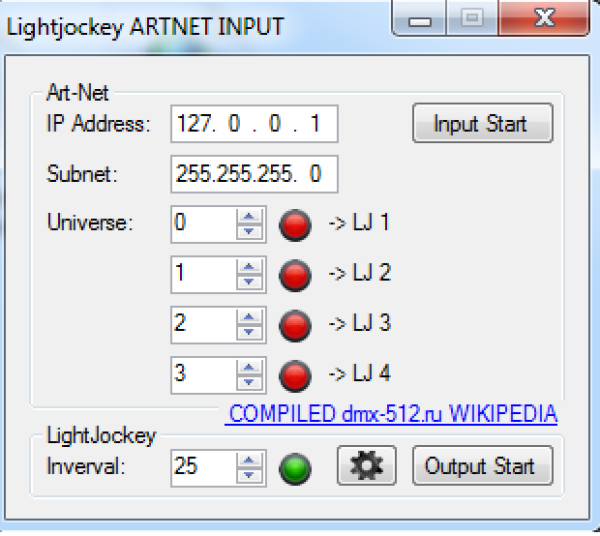Increase the first Universe value with up arrow

click(248, 216)
